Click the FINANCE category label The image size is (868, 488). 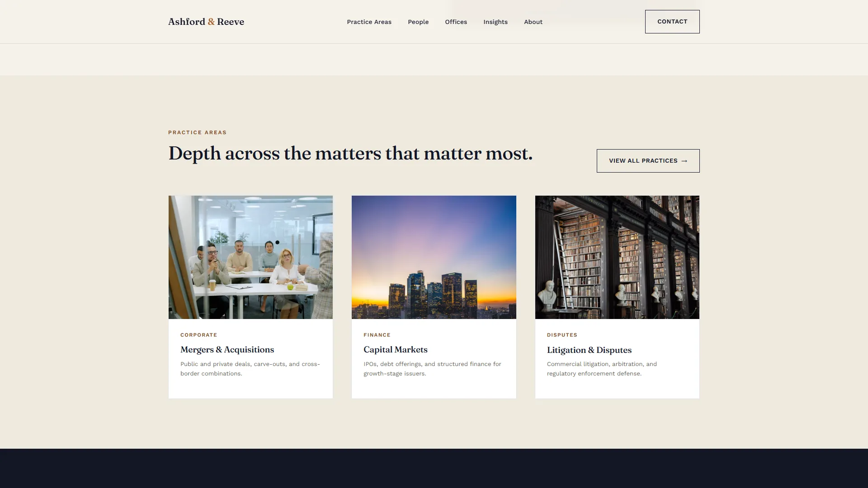coord(377,335)
